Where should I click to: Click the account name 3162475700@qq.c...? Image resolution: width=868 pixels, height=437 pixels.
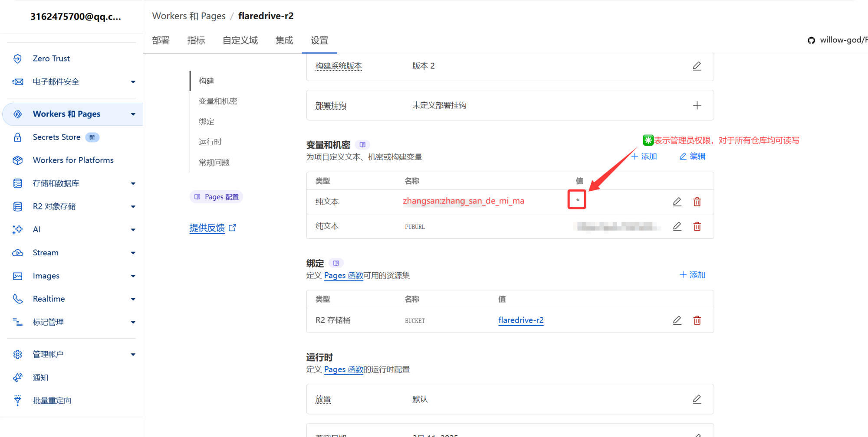[76, 16]
